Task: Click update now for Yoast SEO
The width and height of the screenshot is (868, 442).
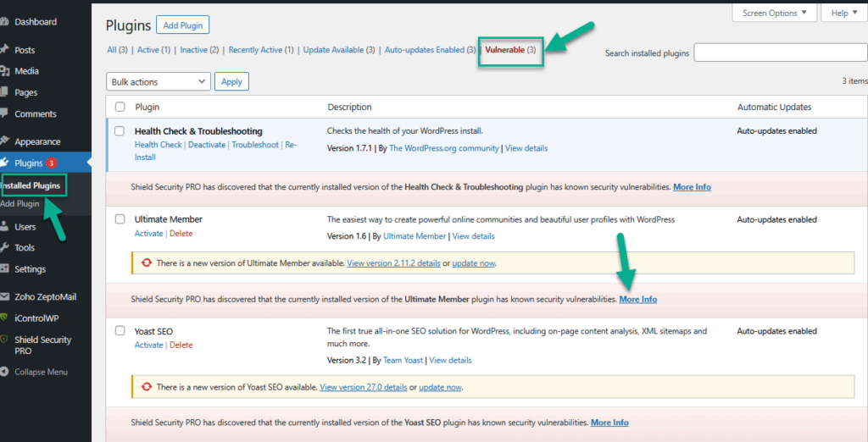Action: coord(440,387)
